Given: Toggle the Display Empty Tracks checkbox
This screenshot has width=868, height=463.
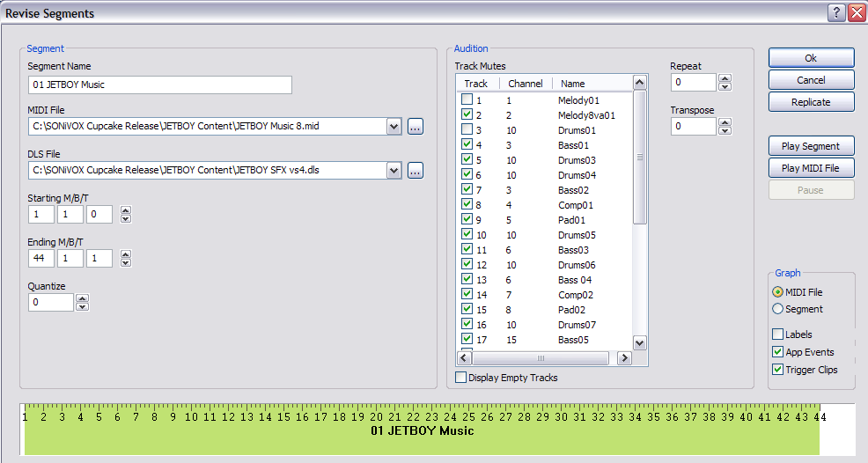Looking at the screenshot, I should [x=461, y=378].
